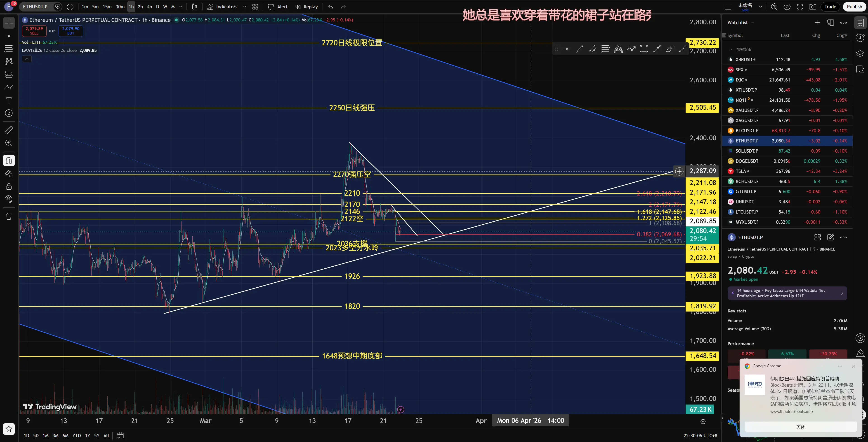
Task: Take a chart snapshot with camera icon
Action: click(x=812, y=7)
